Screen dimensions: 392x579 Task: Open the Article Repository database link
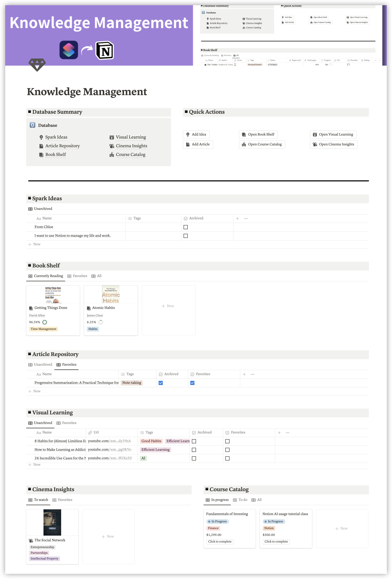click(x=62, y=146)
